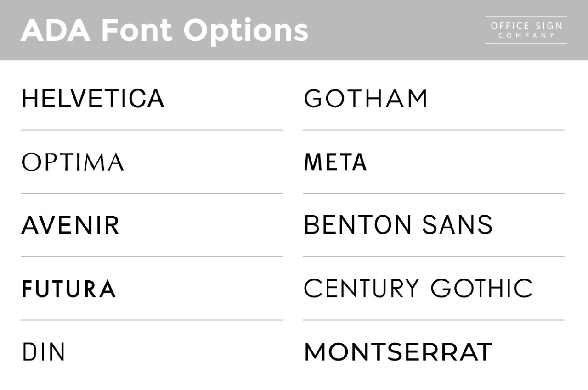Click the divider line beneath AVENIR
The height and width of the screenshot is (390, 588).
152,257
